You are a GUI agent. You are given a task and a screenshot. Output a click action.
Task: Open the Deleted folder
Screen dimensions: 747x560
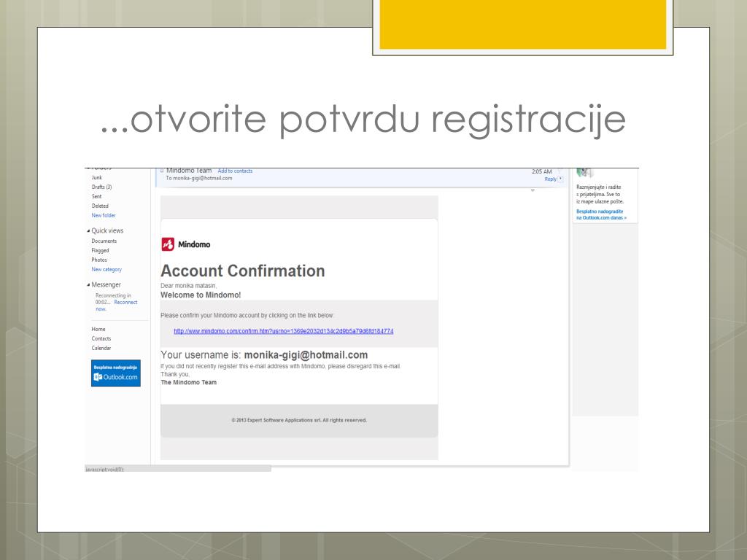[x=100, y=206]
